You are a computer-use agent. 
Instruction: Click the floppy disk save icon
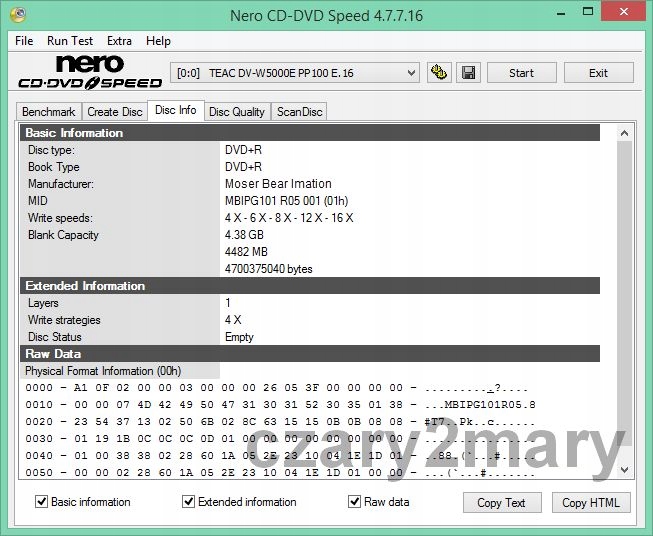[x=468, y=73]
